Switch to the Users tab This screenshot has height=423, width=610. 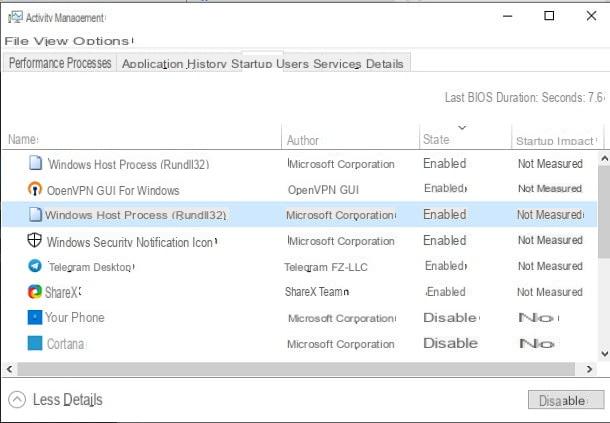(x=292, y=64)
